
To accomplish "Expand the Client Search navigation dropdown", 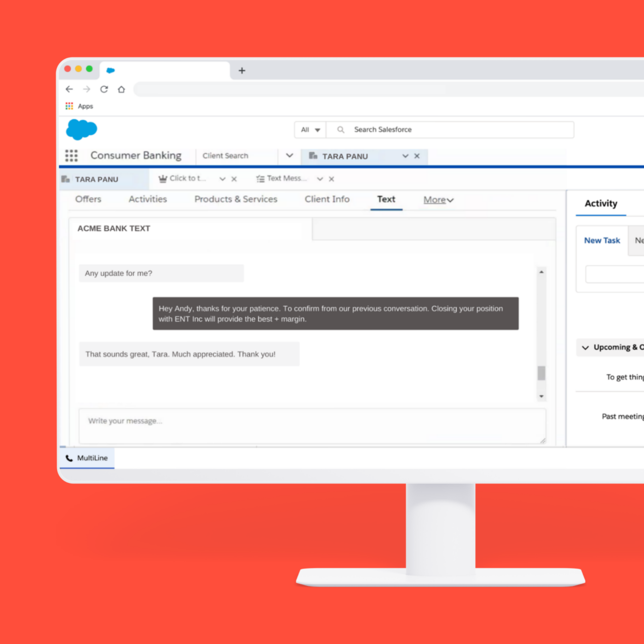I will pos(289,155).
